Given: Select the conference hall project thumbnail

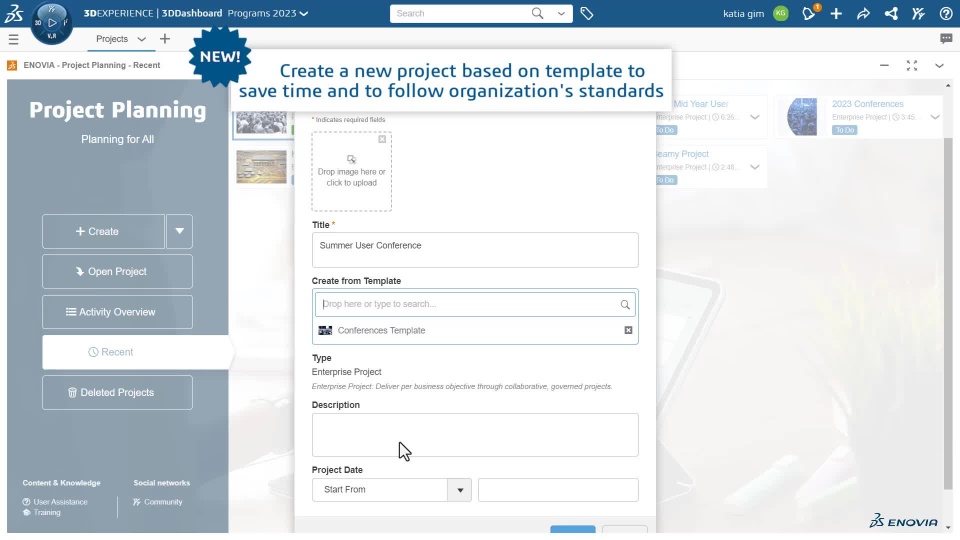Looking at the screenshot, I should coord(261,167).
